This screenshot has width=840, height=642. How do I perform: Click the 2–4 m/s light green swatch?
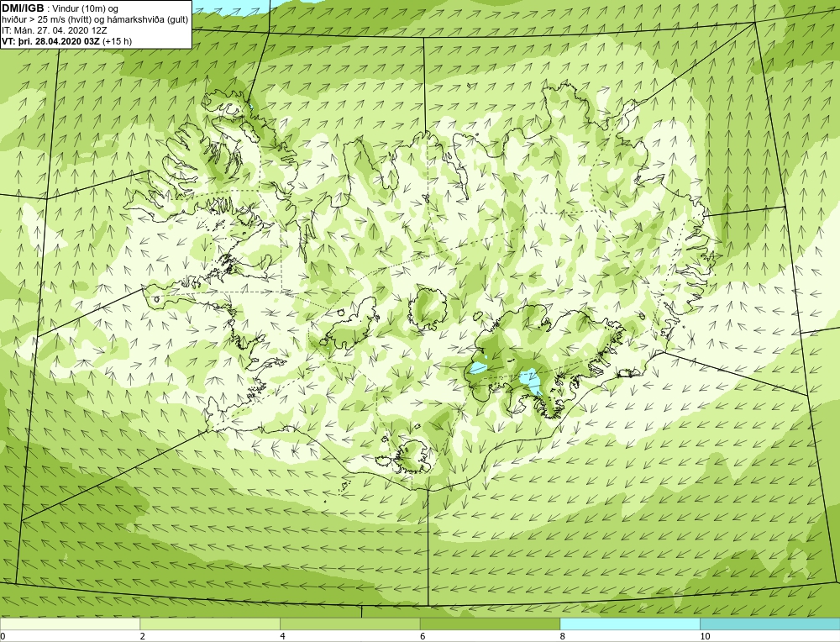click(210, 624)
